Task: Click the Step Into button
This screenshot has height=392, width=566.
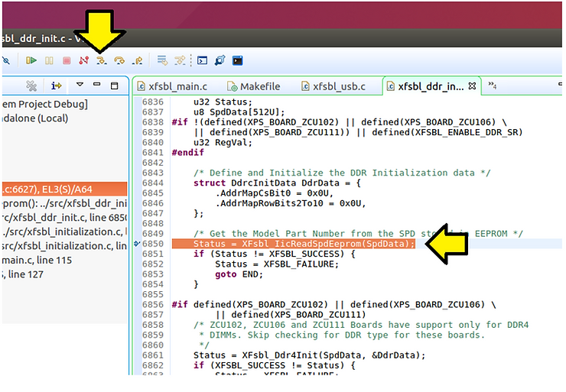Action: coord(101,60)
